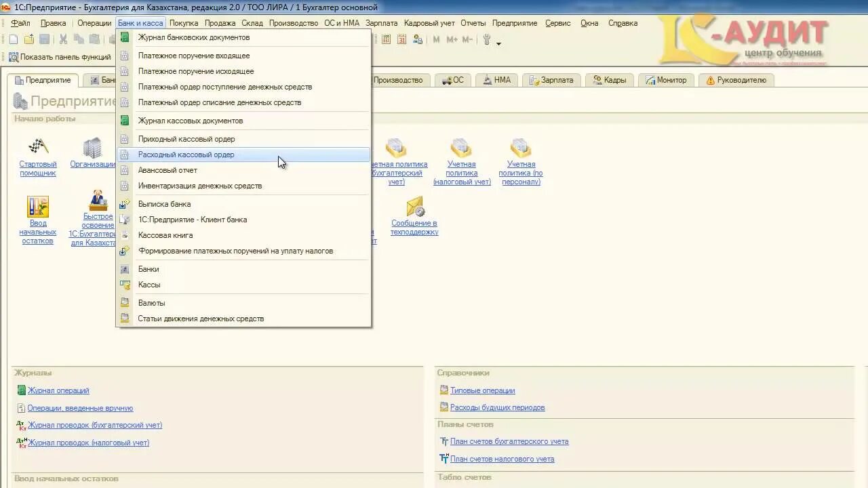Click Показать панель функций button
The width and height of the screenshot is (868, 488).
[x=60, y=58]
